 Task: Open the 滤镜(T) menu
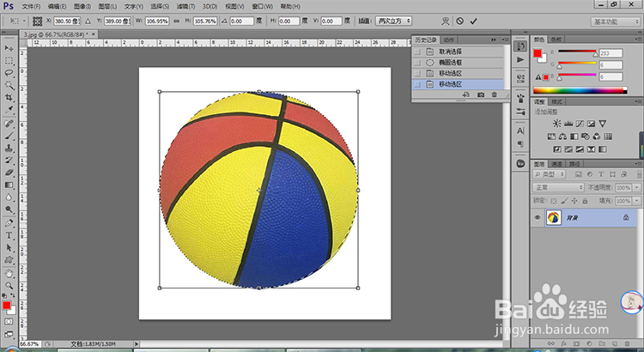tap(186, 7)
